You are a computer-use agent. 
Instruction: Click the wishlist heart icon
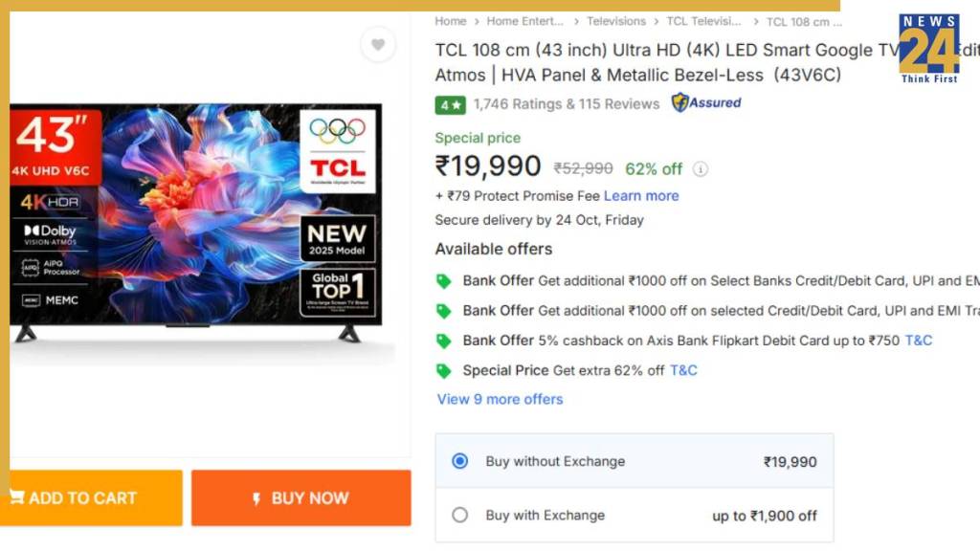tap(378, 45)
